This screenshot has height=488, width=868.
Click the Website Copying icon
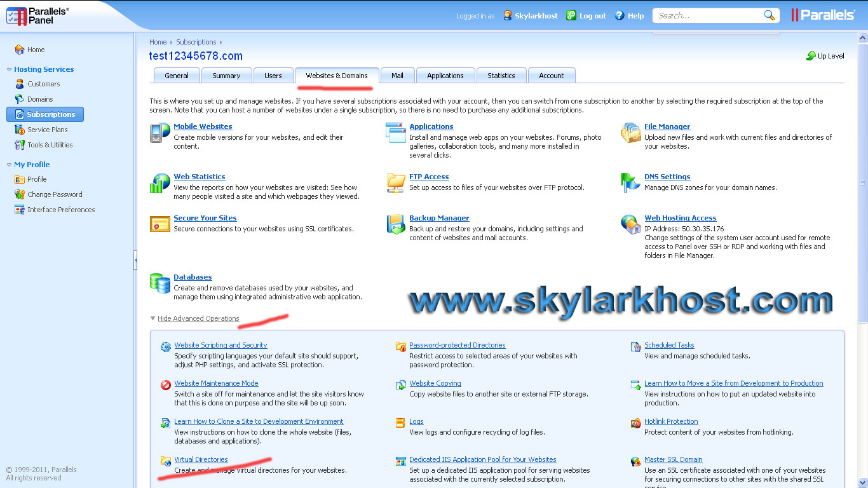coord(401,384)
